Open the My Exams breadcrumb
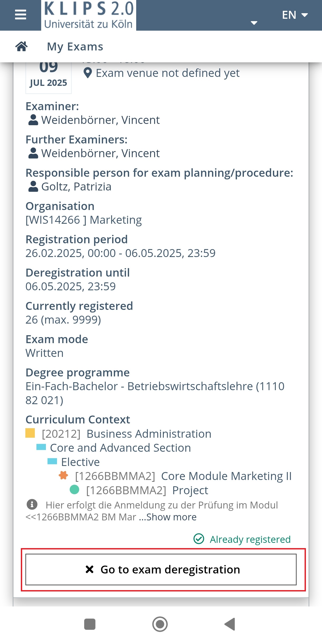This screenshot has width=322, height=644. pos(75,47)
